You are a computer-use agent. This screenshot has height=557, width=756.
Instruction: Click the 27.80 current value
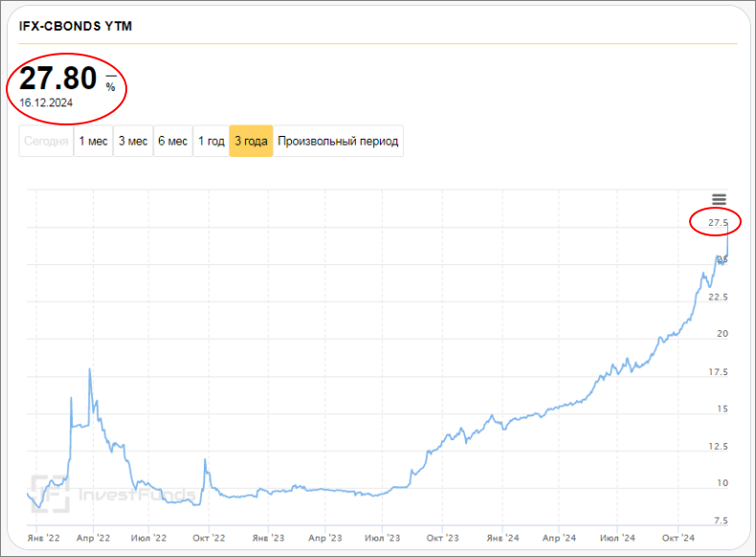58,78
